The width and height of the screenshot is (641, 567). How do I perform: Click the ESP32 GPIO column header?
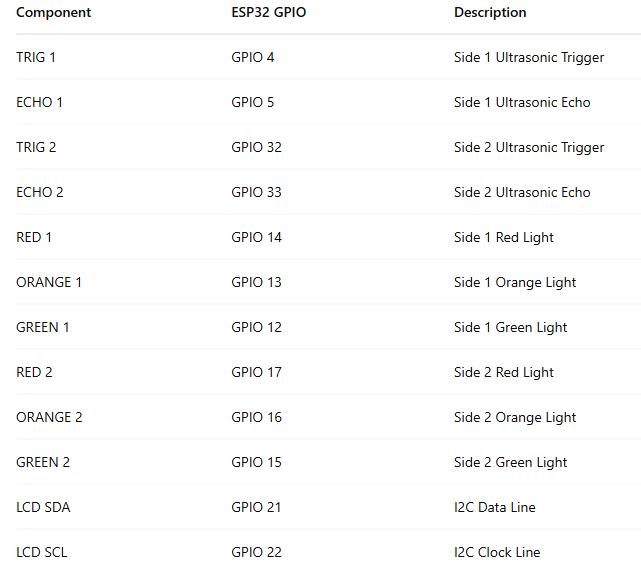269,12
